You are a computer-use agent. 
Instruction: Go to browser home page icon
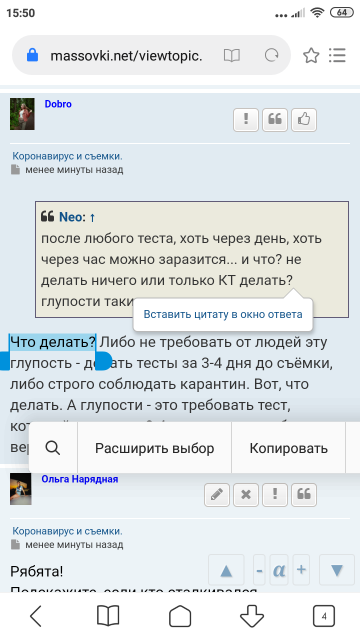pos(180,616)
